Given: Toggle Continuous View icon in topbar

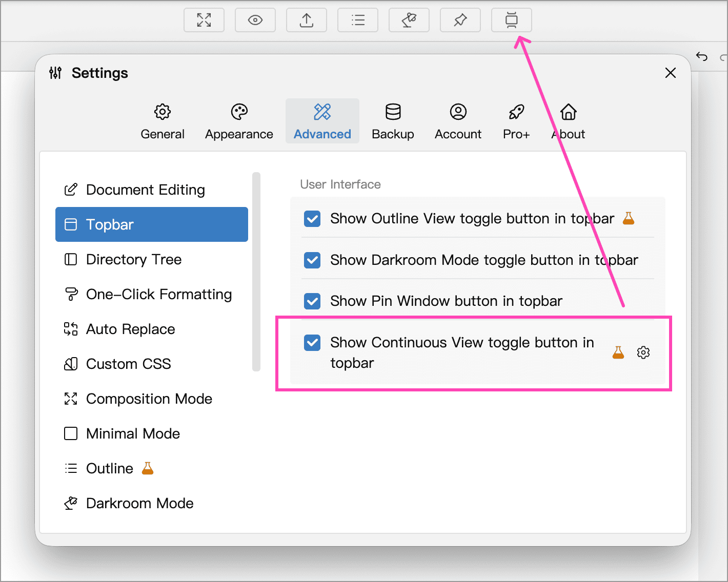Looking at the screenshot, I should tap(512, 20).
